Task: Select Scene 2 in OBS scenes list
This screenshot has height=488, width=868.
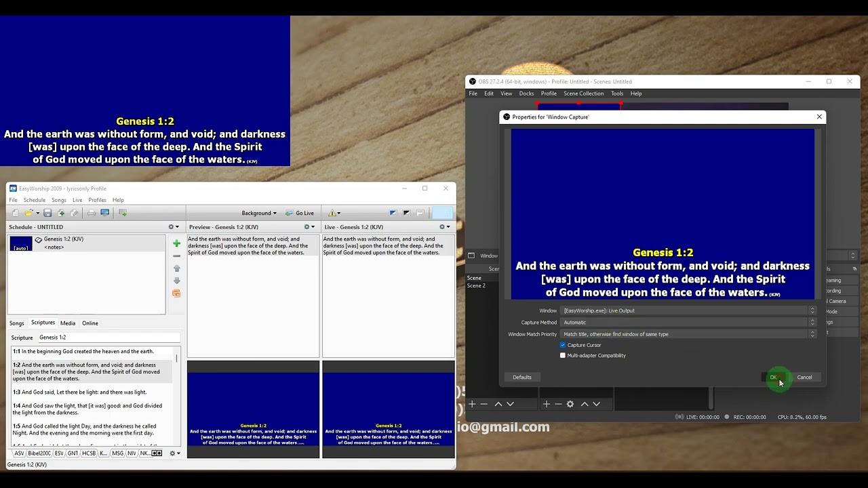Action: tap(476, 286)
